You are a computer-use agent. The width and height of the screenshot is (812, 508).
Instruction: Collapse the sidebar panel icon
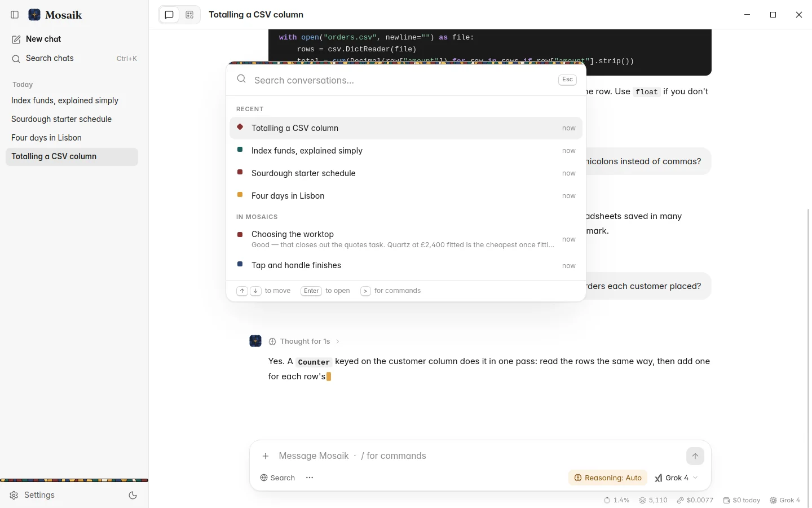click(x=15, y=15)
